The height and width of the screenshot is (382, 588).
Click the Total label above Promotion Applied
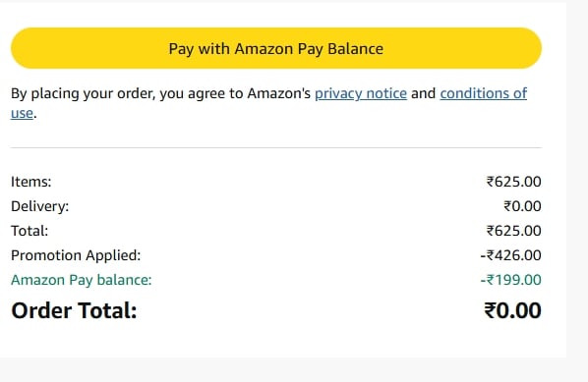[x=29, y=231]
